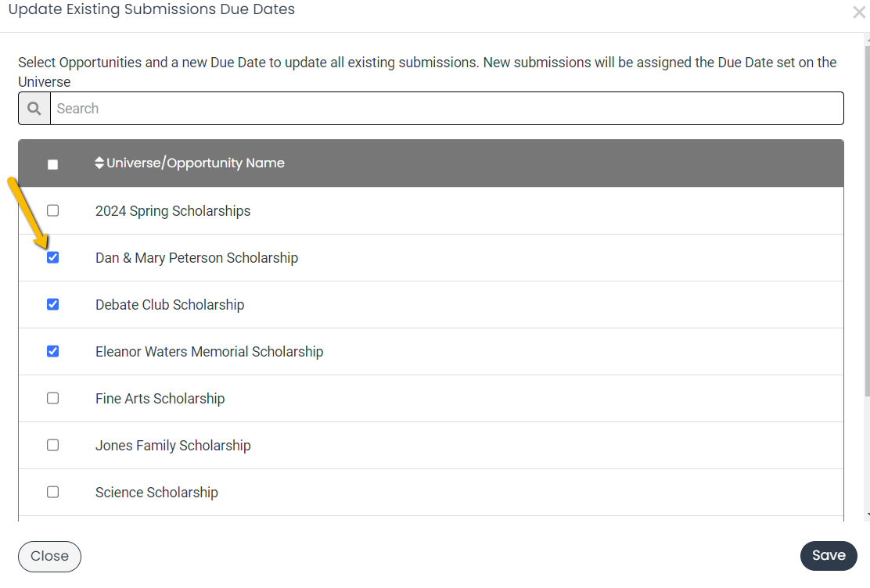This screenshot has width=870, height=588.
Task: Click the magnifying glass search icon
Action: (34, 109)
